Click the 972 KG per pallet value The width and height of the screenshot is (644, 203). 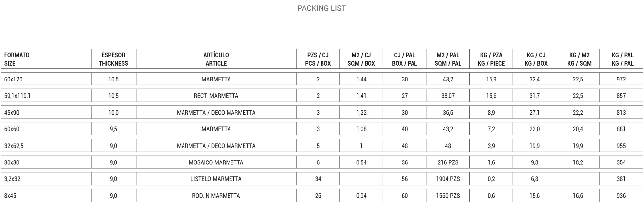(x=622, y=80)
